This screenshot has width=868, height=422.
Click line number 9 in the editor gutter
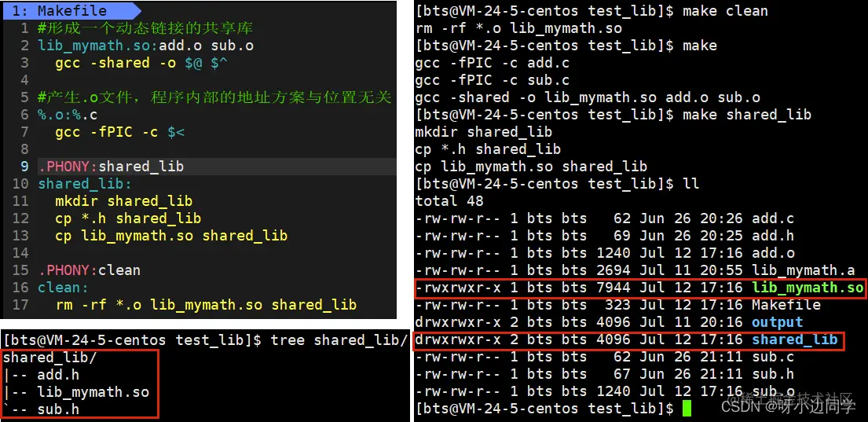coord(24,166)
